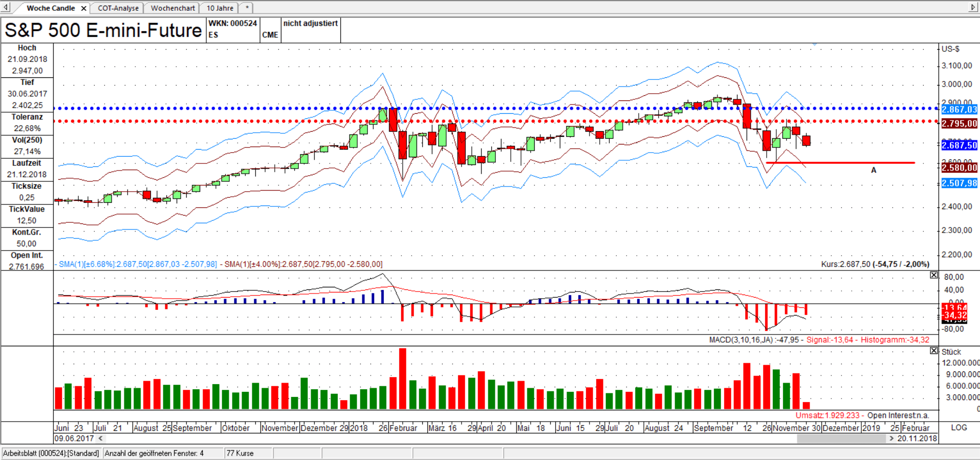Click the blue 2.507,98 price label
The height and width of the screenshot is (460, 980).
click(x=960, y=183)
